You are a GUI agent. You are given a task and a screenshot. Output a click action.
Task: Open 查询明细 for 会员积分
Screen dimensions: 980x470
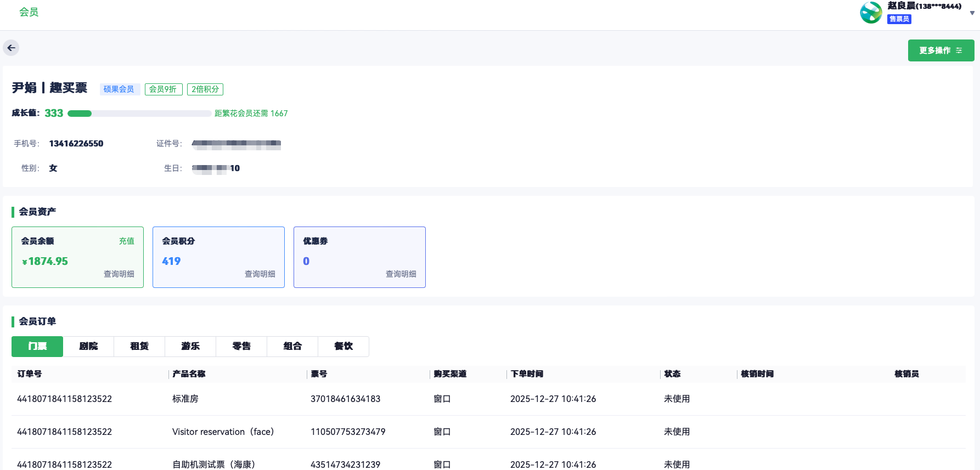tap(260, 274)
